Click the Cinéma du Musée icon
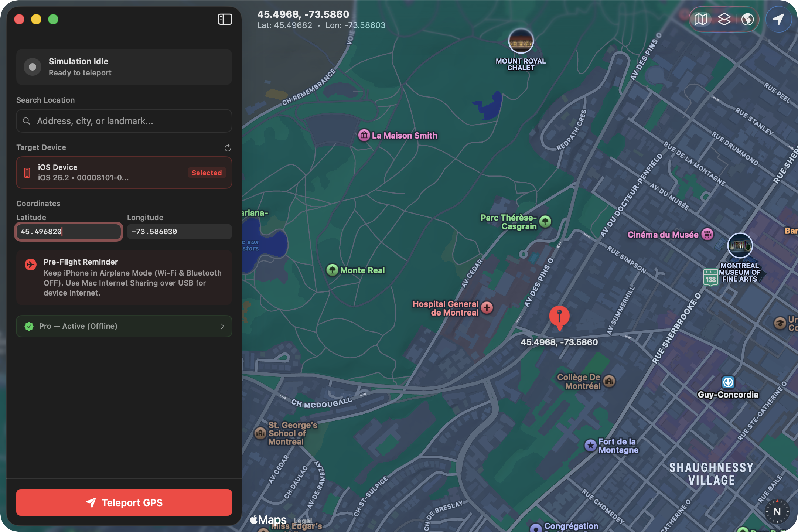Image resolution: width=798 pixels, height=532 pixels. 707,234
